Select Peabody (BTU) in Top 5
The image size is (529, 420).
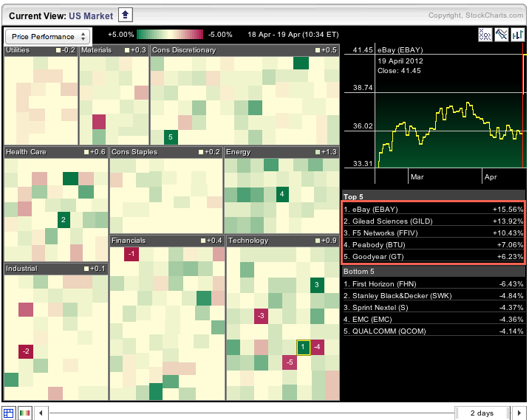pyautogui.click(x=433, y=245)
